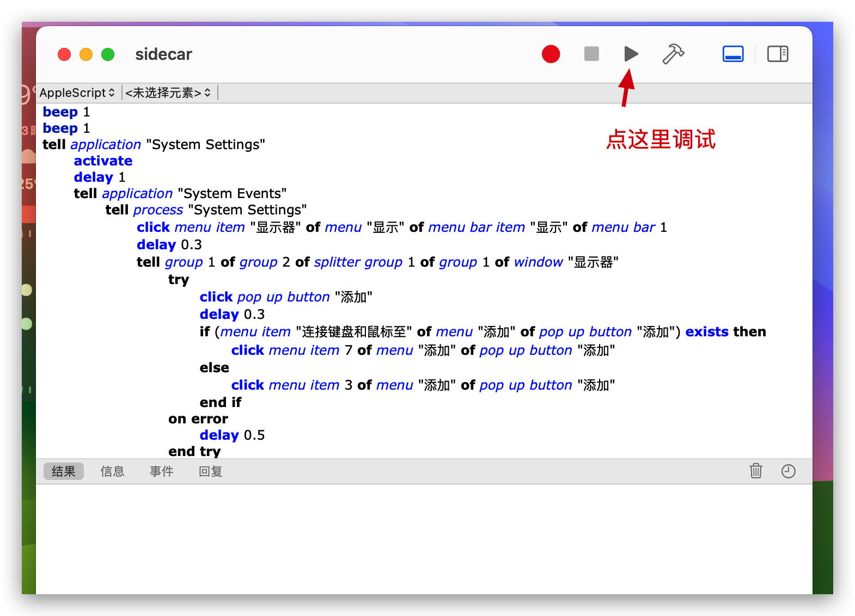Open the AppleScript language dropdown
The image size is (855, 616).
pos(77,93)
